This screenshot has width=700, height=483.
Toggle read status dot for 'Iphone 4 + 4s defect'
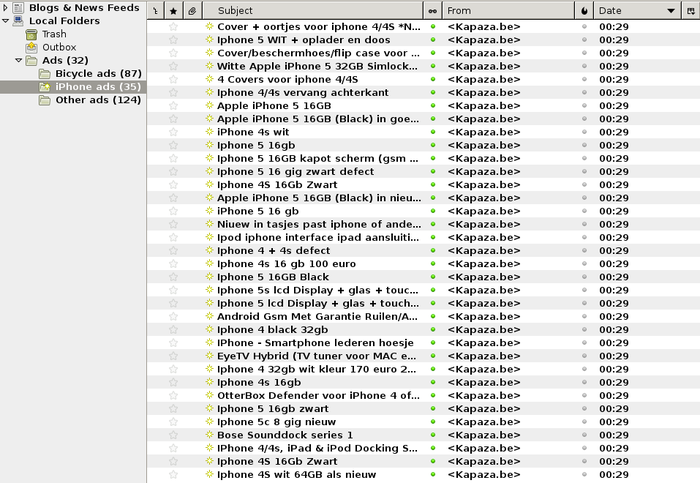point(433,250)
